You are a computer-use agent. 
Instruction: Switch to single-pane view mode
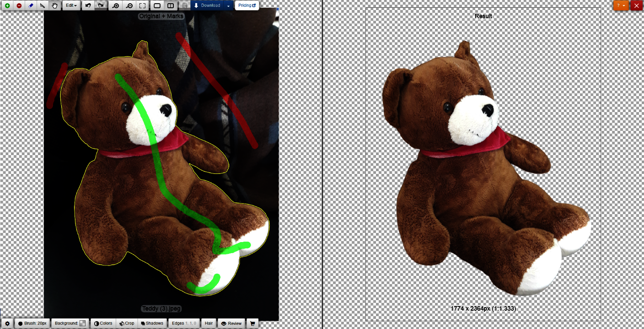pyautogui.click(x=156, y=5)
